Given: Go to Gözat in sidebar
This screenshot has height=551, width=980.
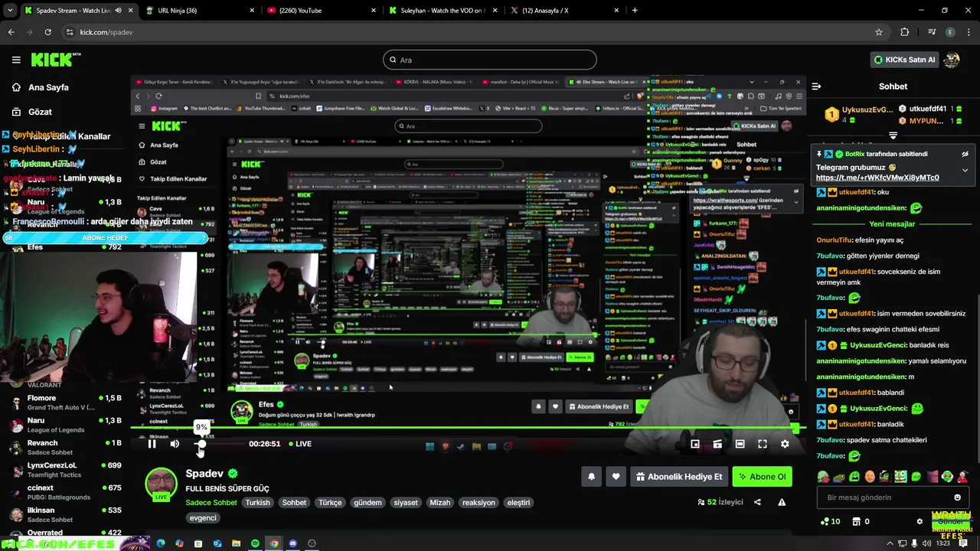Looking at the screenshot, I should pos(40,112).
